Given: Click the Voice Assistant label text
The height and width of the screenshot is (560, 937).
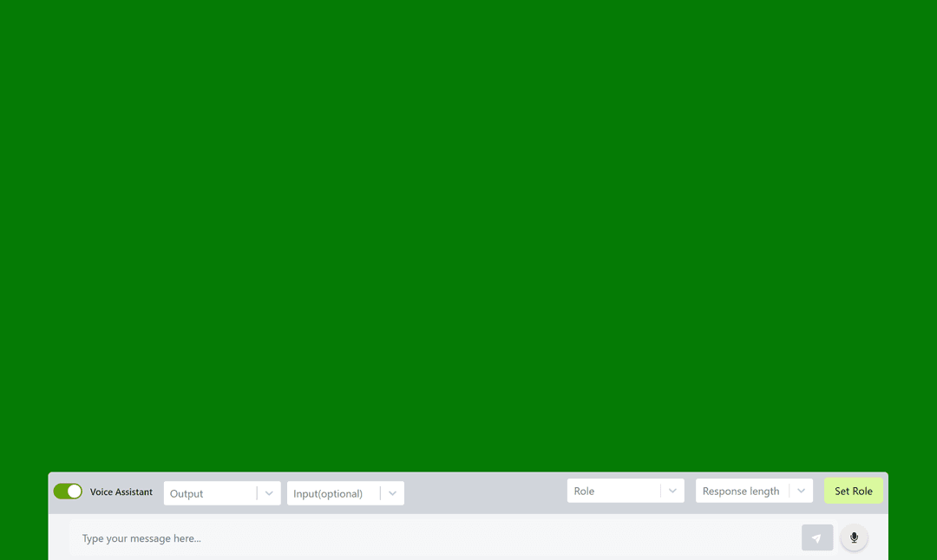Looking at the screenshot, I should pyautogui.click(x=121, y=492).
